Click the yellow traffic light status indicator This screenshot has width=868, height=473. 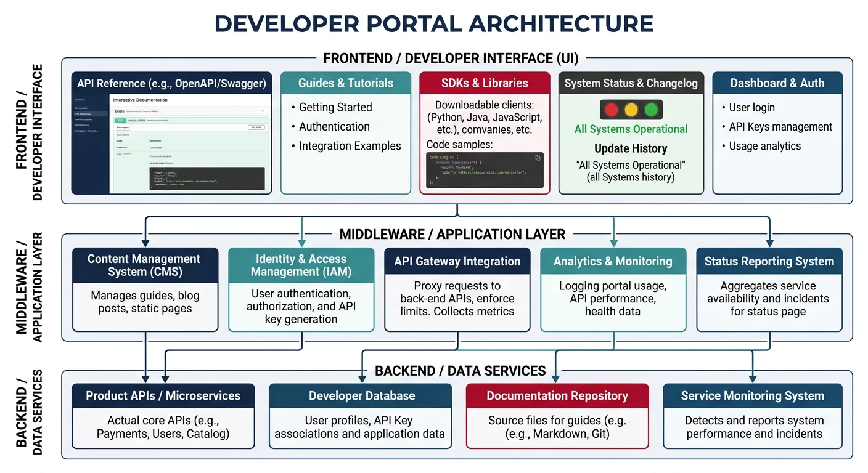(630, 110)
